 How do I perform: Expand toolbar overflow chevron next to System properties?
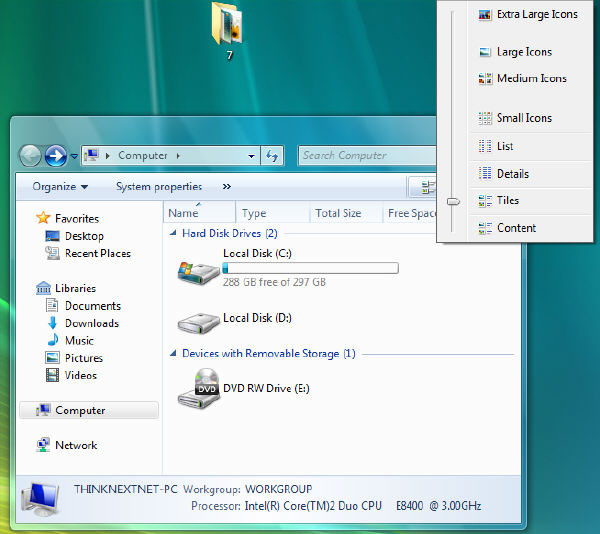(227, 186)
